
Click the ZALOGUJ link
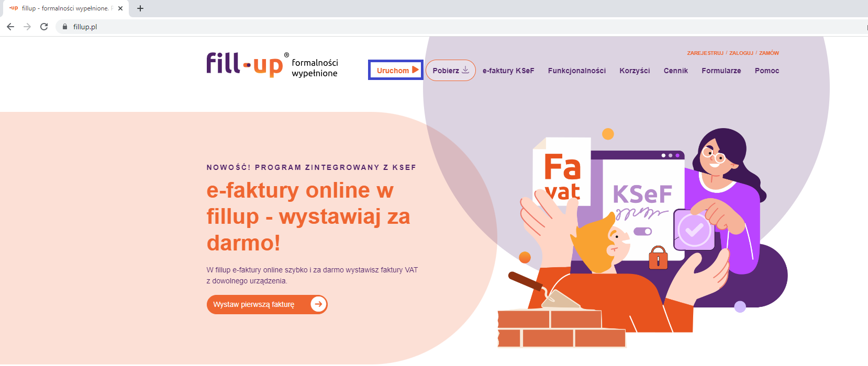point(741,53)
